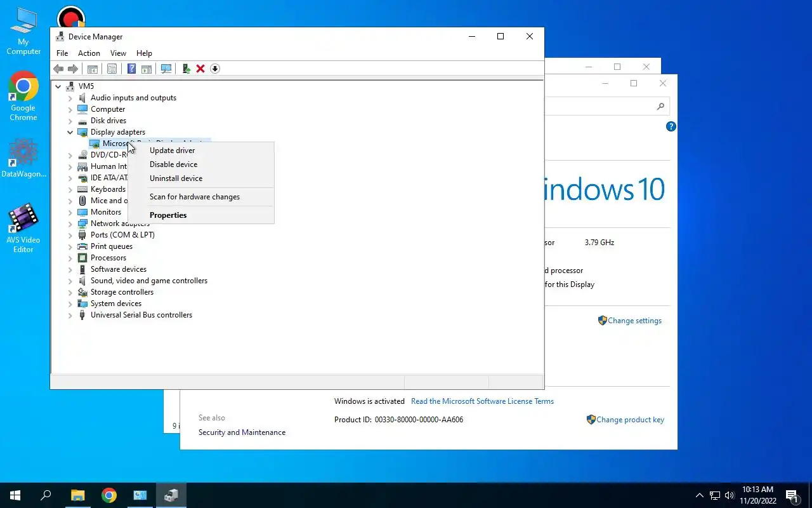The width and height of the screenshot is (812, 508).
Task: Choose Scan for hardware changes in context menu
Action: click(201, 197)
